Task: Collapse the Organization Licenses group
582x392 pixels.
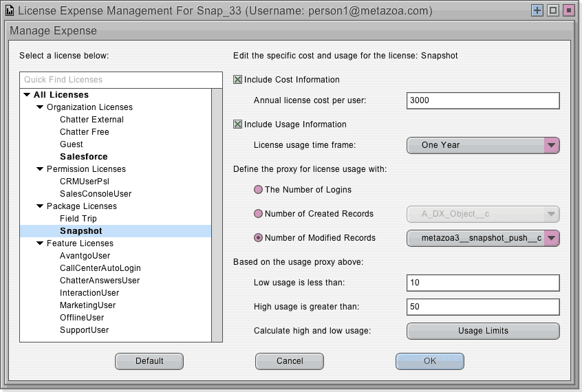Action: pyautogui.click(x=40, y=107)
